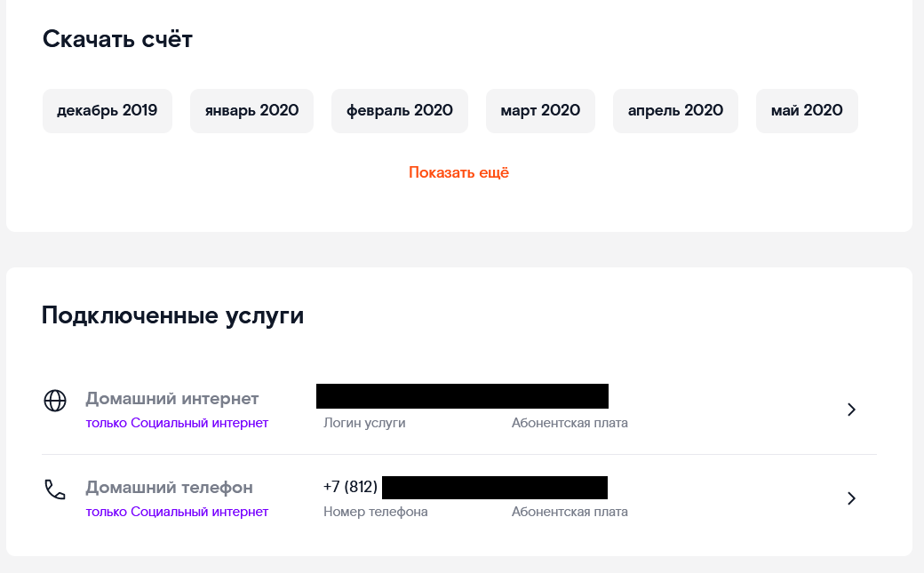Click the Номер телефона label
924x573 pixels.
375,512
